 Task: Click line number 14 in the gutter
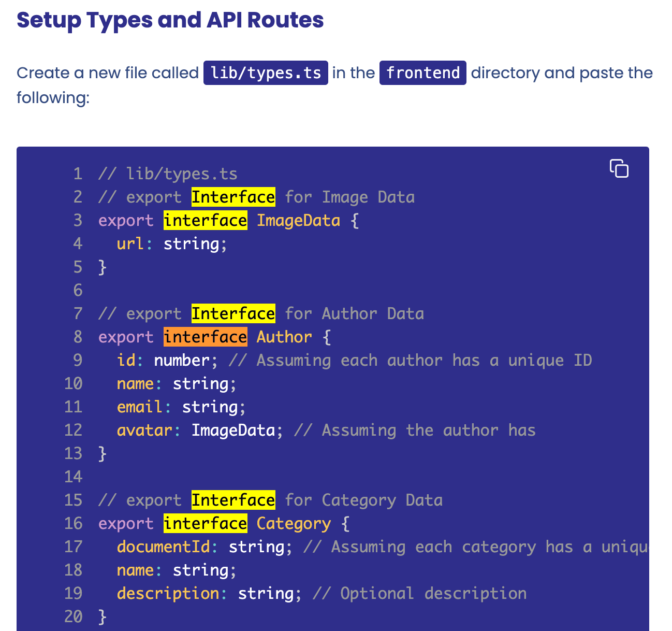coord(74,477)
